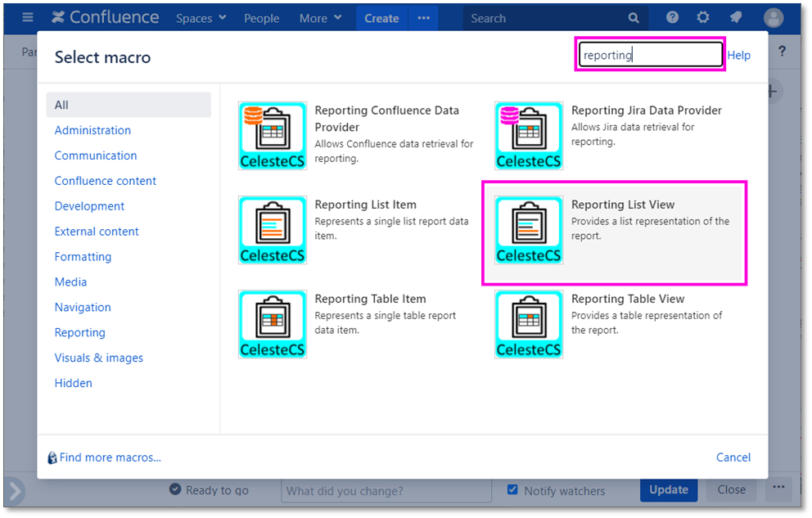Open the Create ellipsis menu
Screen dimensions: 812x518
(x=424, y=18)
